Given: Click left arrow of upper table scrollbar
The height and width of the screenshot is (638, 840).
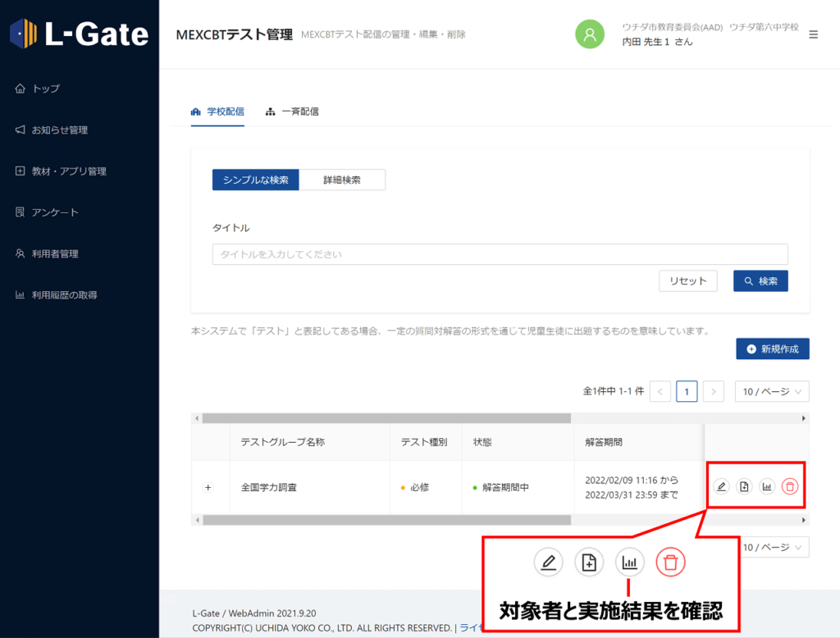Looking at the screenshot, I should [x=197, y=418].
